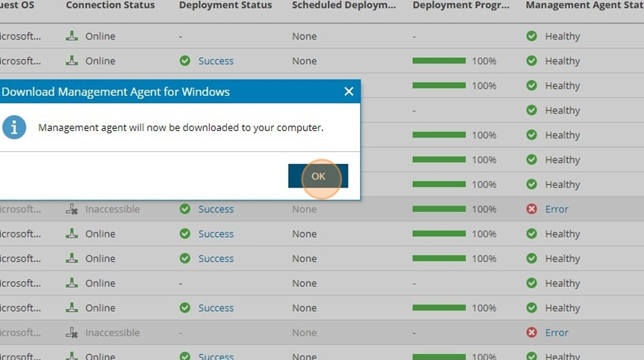The width and height of the screenshot is (644, 360).
Task: Click red error icon in Inaccessible row showing 100%
Action: [x=532, y=209]
